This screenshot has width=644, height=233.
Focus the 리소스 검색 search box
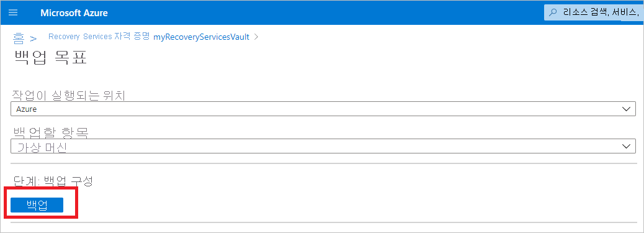click(x=594, y=13)
